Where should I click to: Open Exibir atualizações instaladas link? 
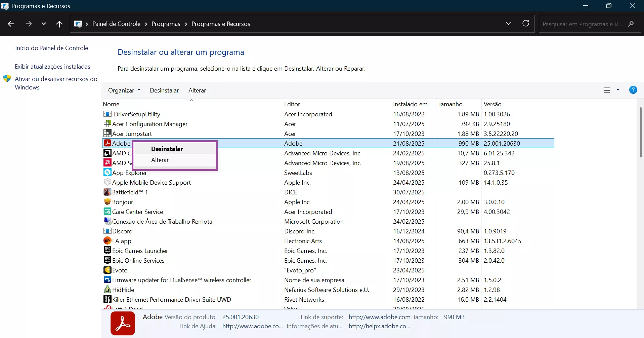[52, 67]
